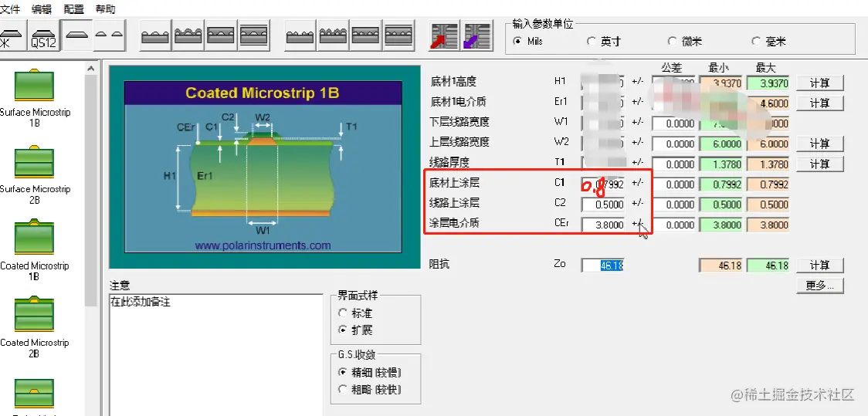Choose the single-trace embedded coplanar icon
This screenshot has width=868, height=416.
pos(221,36)
